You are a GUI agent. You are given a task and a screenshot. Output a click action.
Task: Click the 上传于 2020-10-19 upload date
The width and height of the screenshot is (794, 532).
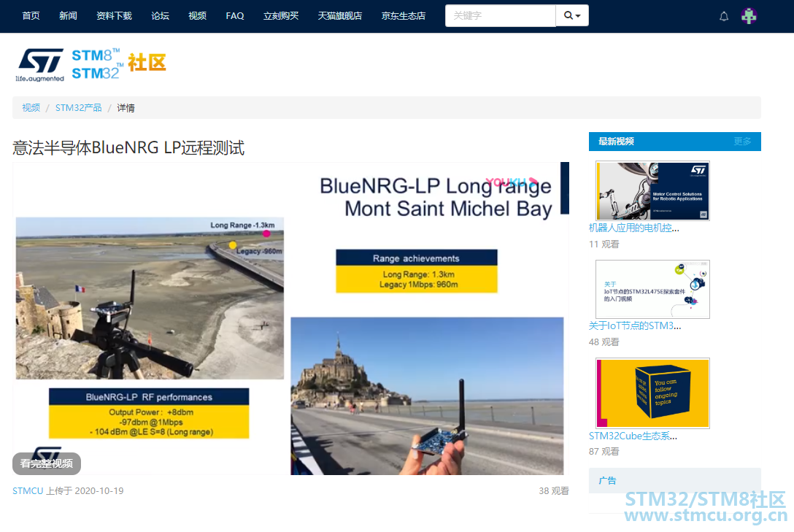coord(85,491)
